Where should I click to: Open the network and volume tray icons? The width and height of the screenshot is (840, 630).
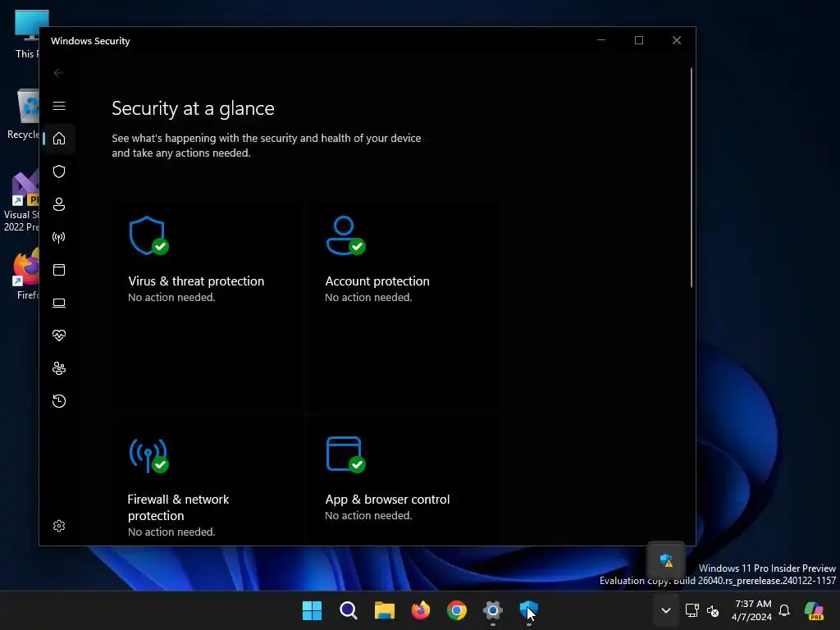pos(702,610)
